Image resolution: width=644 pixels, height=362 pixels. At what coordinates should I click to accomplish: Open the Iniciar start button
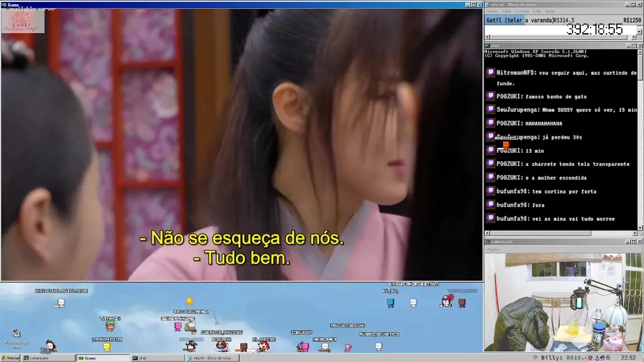click(10, 358)
